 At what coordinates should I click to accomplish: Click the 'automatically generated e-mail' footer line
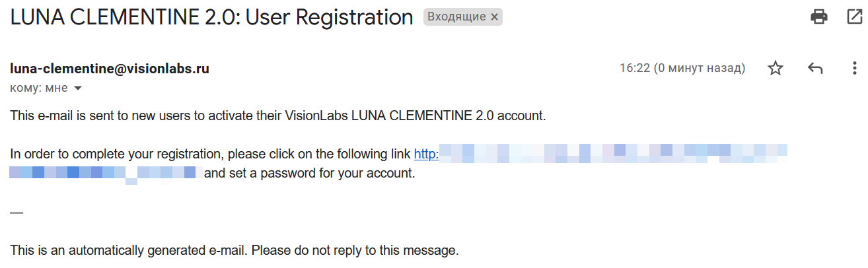click(234, 251)
